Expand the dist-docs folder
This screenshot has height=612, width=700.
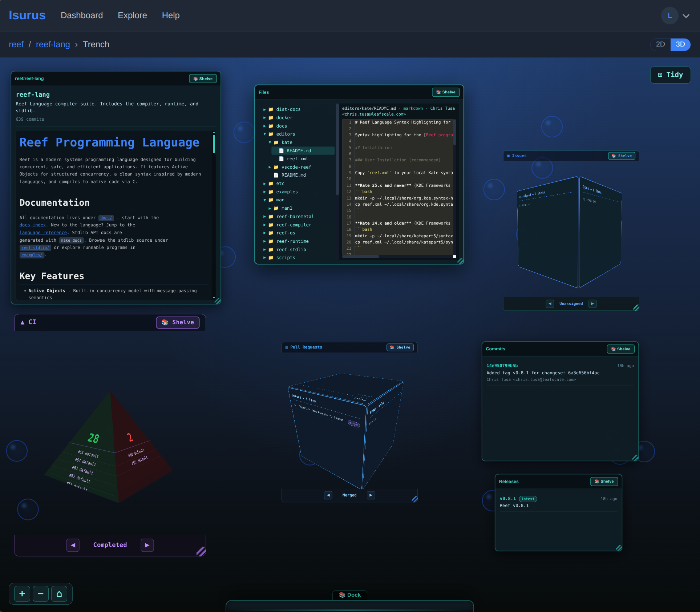tap(264, 109)
